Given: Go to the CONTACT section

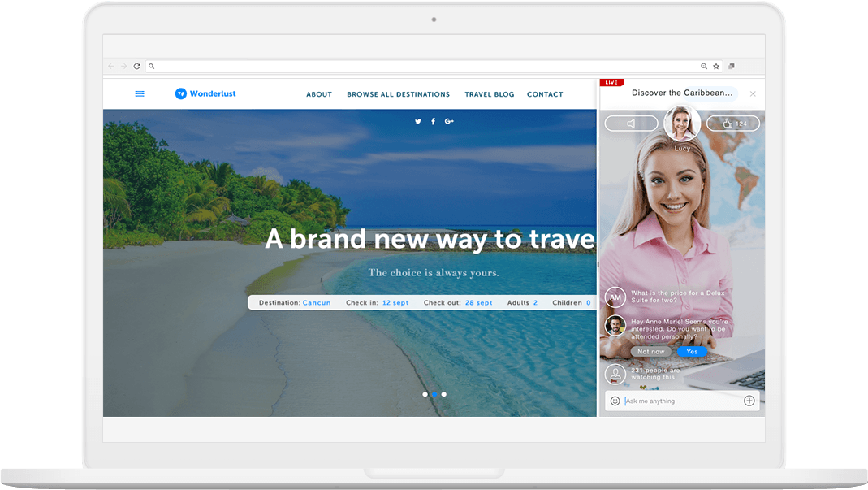Looking at the screenshot, I should click(x=545, y=94).
